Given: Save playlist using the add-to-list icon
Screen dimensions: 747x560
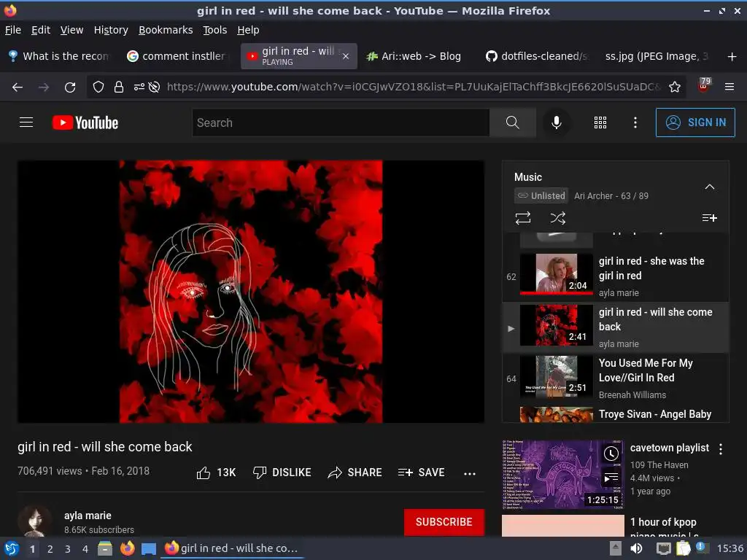Looking at the screenshot, I should coord(709,217).
